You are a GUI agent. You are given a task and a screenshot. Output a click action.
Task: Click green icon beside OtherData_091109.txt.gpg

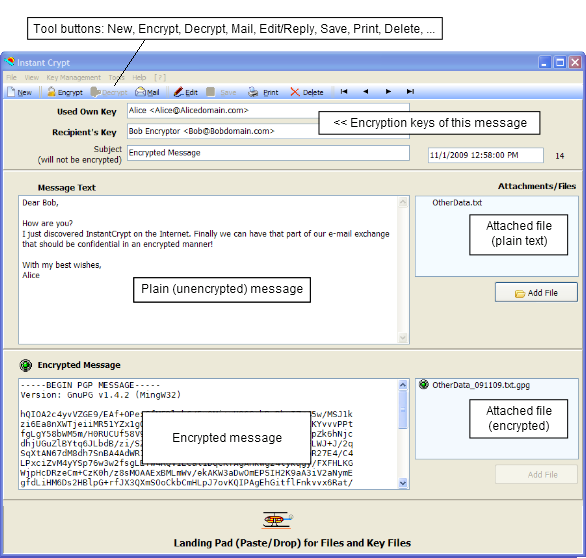(x=423, y=384)
